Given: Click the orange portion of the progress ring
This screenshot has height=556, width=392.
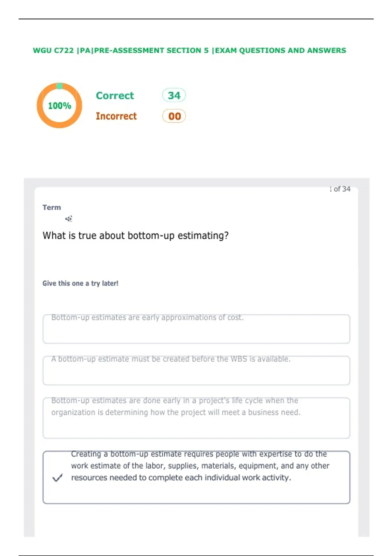Looking at the screenshot, I should (59, 125).
